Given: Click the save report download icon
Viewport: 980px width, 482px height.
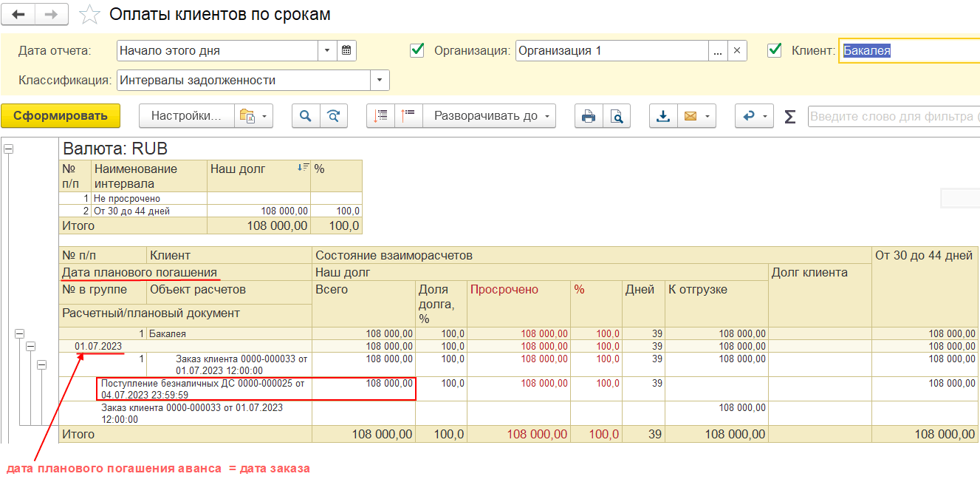Looking at the screenshot, I should pyautogui.click(x=663, y=116).
